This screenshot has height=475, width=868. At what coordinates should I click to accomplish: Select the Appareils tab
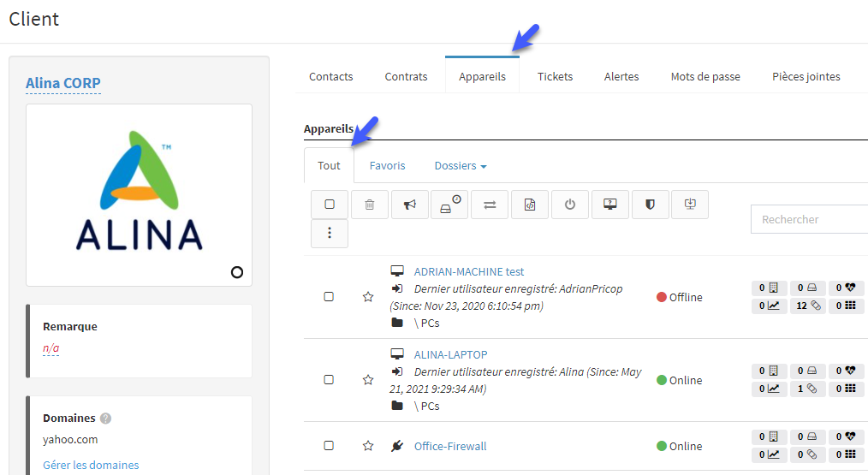tap(482, 76)
